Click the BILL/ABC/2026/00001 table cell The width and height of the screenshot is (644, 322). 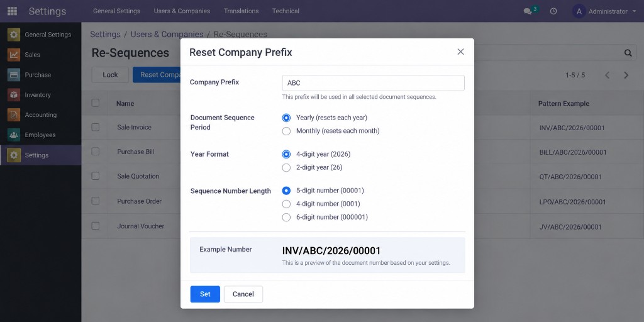(x=573, y=152)
